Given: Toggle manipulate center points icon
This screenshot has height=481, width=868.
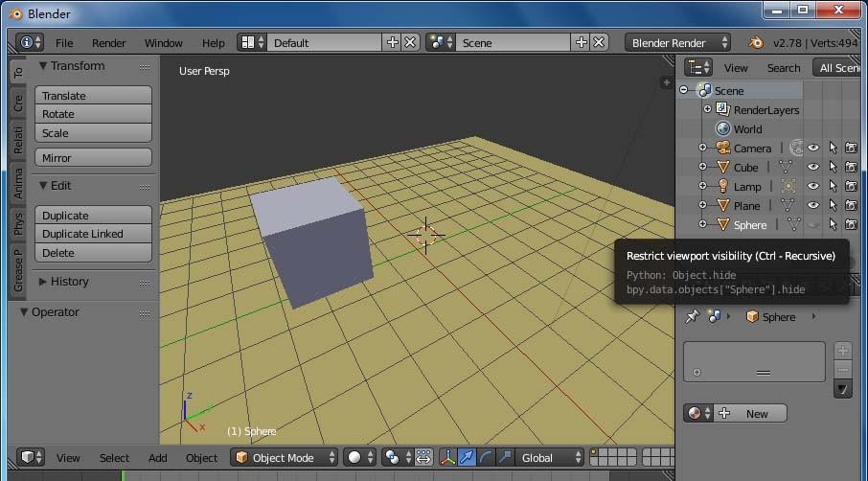Looking at the screenshot, I should (423, 457).
